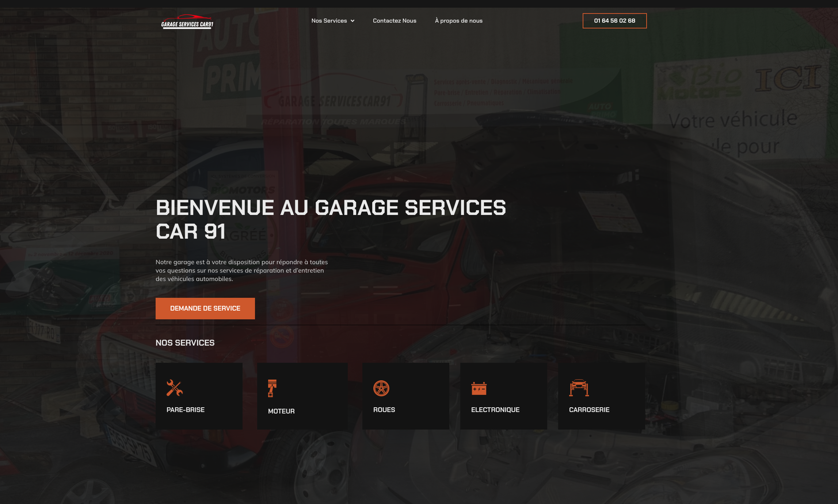
Task: Click the phone number 01 64 56 02 68 button
Action: click(x=614, y=21)
